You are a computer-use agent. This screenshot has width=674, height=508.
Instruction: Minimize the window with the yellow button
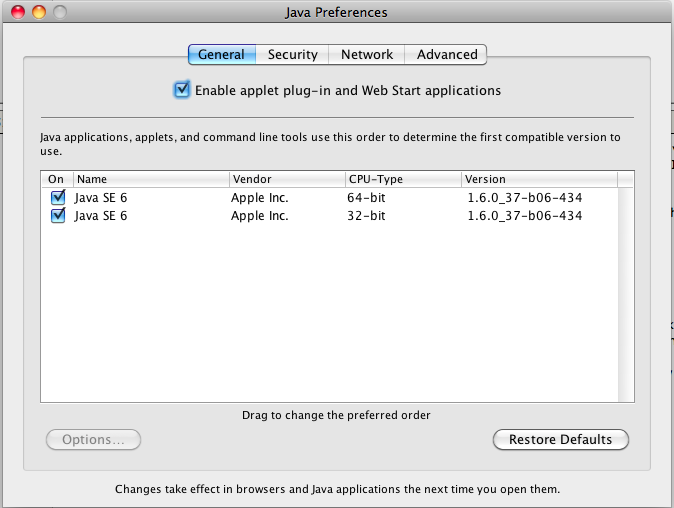[x=39, y=12]
